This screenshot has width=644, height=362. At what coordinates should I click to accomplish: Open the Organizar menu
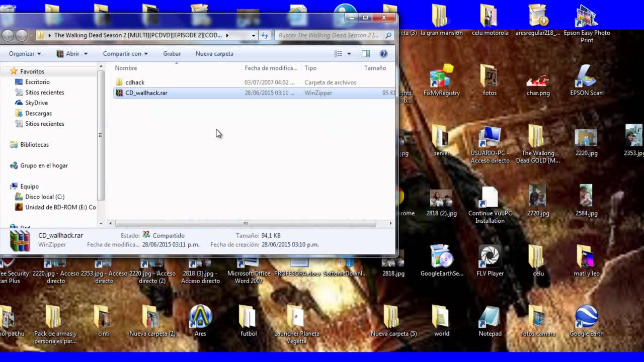click(x=25, y=54)
